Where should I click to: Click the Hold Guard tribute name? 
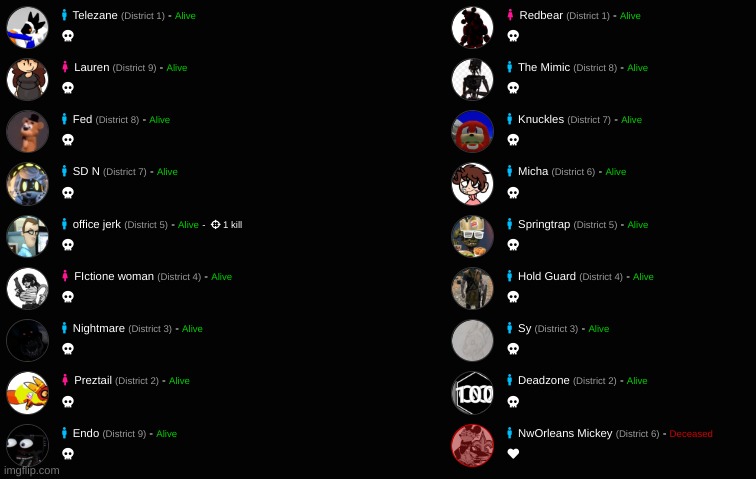547,276
